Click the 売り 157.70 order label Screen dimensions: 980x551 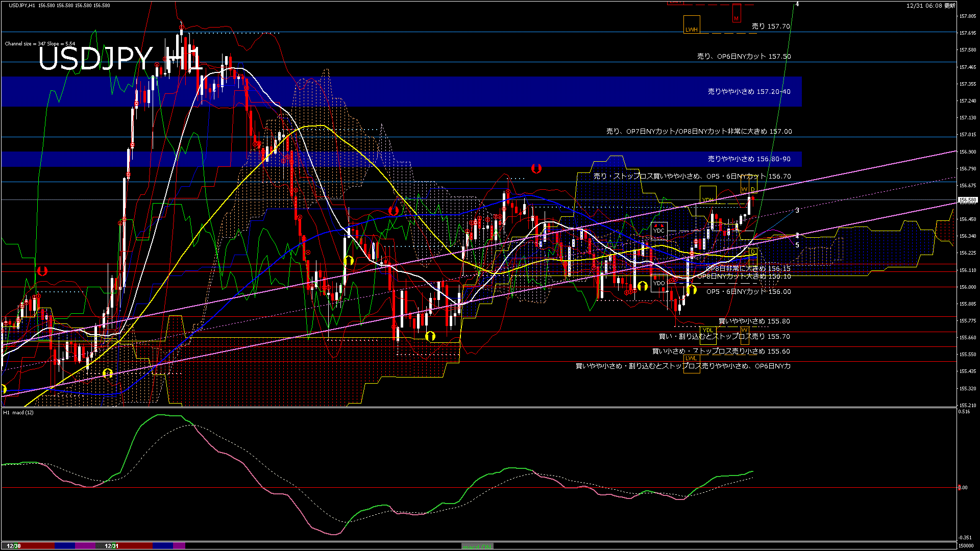click(x=770, y=26)
